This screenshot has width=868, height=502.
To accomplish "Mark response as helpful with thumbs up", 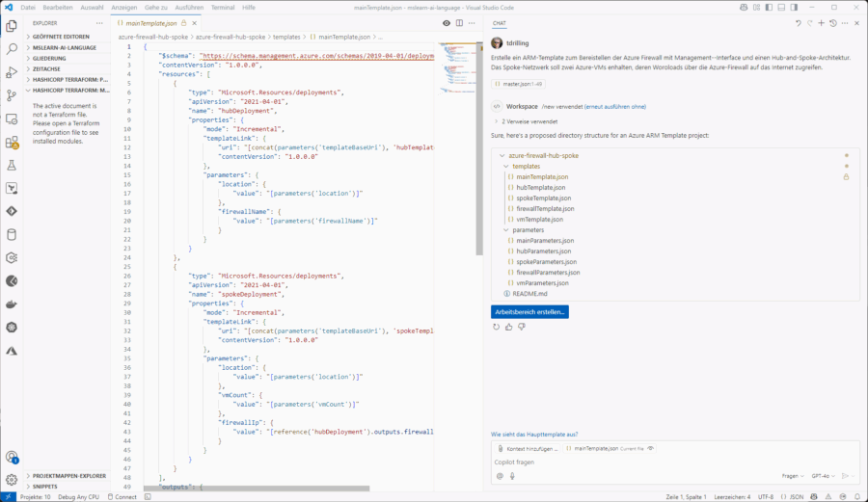I will coord(508,327).
